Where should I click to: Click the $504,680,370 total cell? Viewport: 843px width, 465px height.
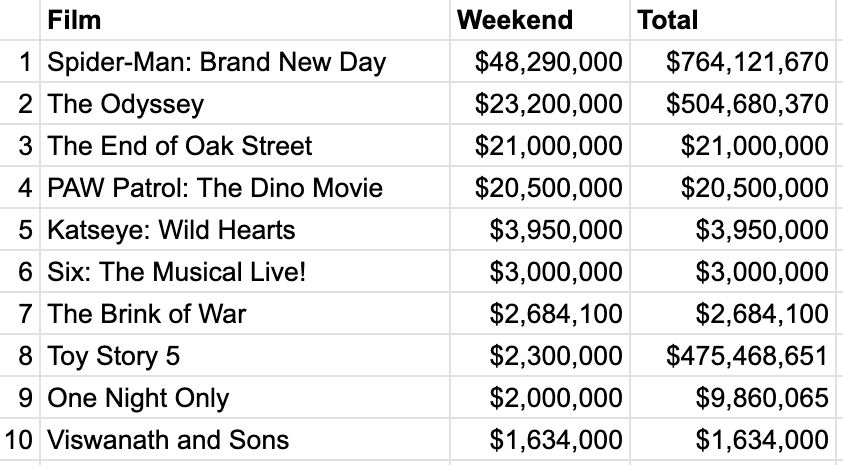click(732, 103)
